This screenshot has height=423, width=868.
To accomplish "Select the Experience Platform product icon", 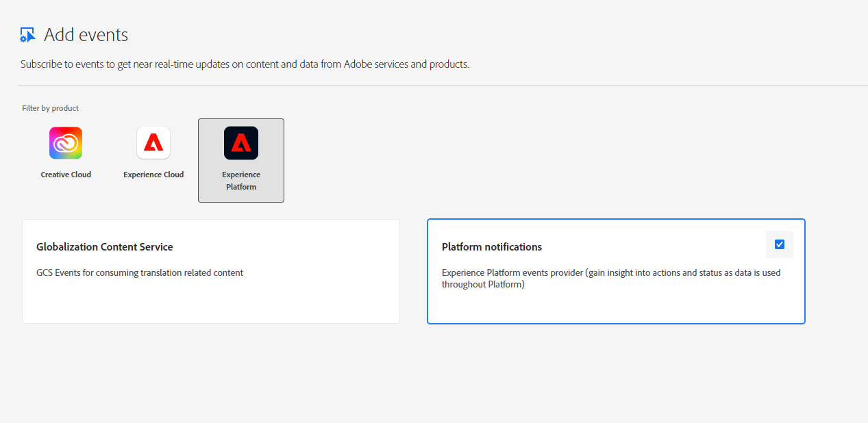I will [x=241, y=143].
